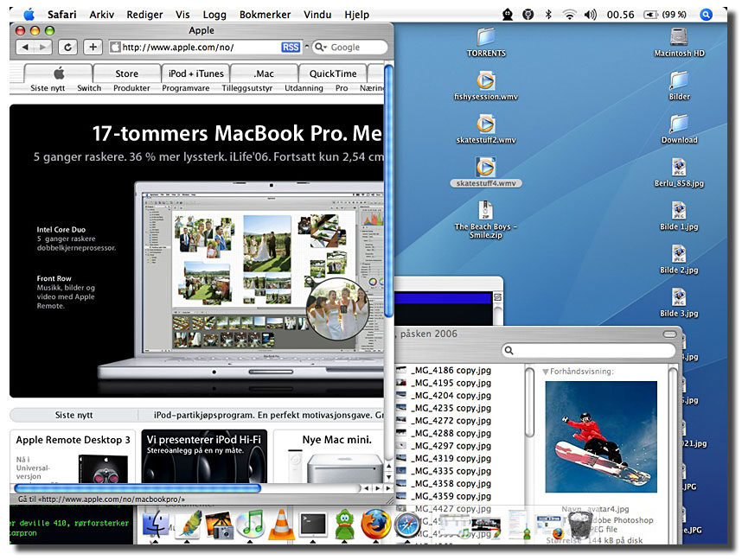The height and width of the screenshot is (560, 742).
Task: Select the fishysession.wmv desktop file
Action: [x=486, y=86]
